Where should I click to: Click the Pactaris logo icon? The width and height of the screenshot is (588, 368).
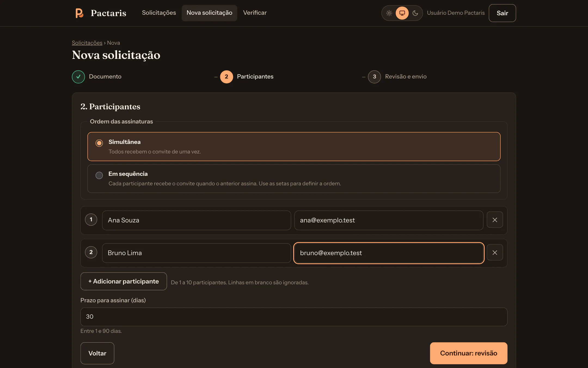79,13
